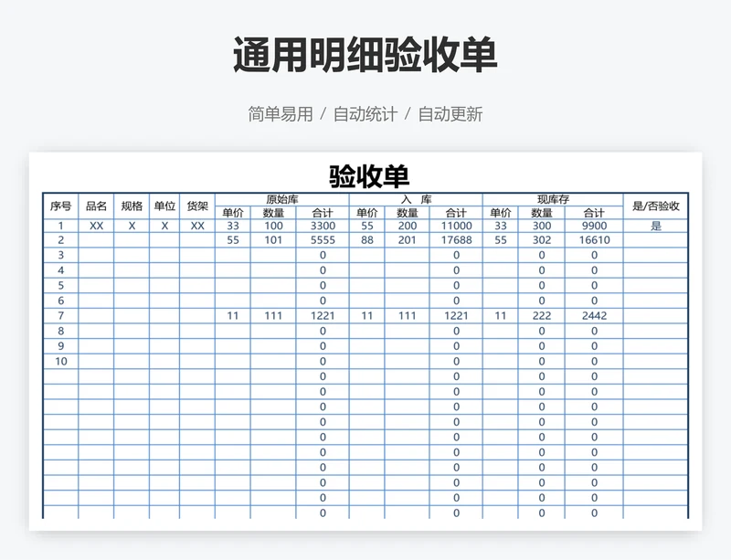Select the 5555 total cell
Viewport: 731px width, 560px height.
323,240
